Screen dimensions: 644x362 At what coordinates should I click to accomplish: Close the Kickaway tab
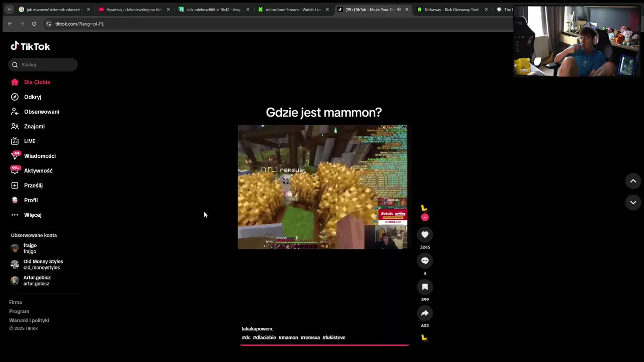tap(486, 10)
